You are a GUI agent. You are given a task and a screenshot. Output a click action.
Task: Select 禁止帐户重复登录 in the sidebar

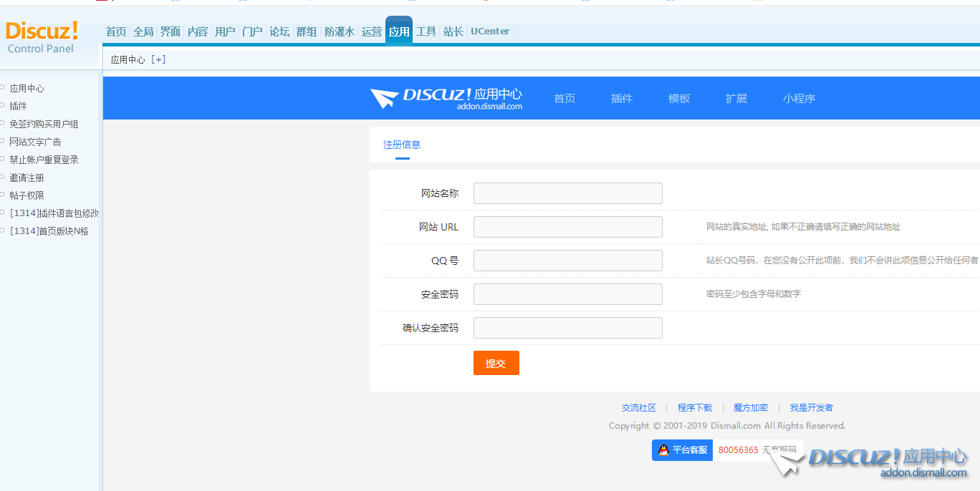[x=44, y=160]
